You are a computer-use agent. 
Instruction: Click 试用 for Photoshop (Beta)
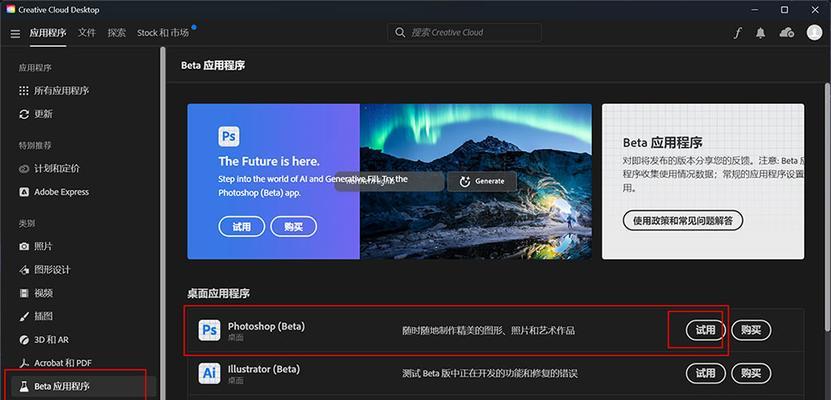(705, 330)
